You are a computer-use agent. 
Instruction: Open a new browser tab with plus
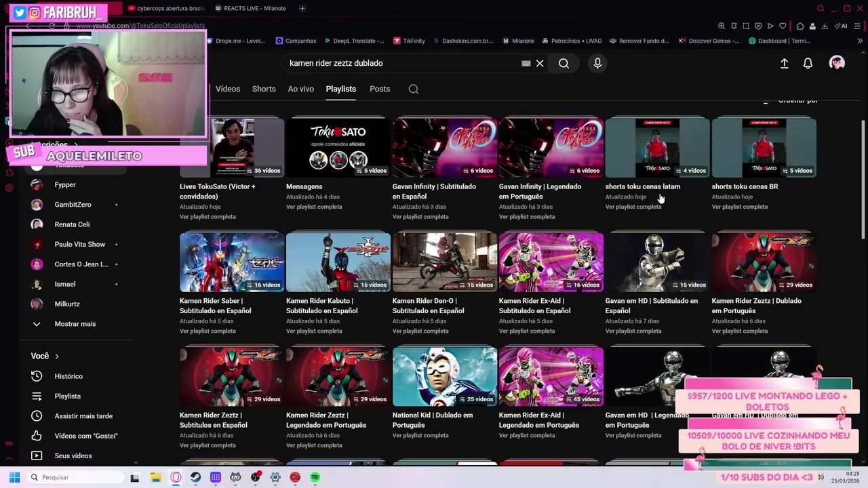[x=302, y=8]
